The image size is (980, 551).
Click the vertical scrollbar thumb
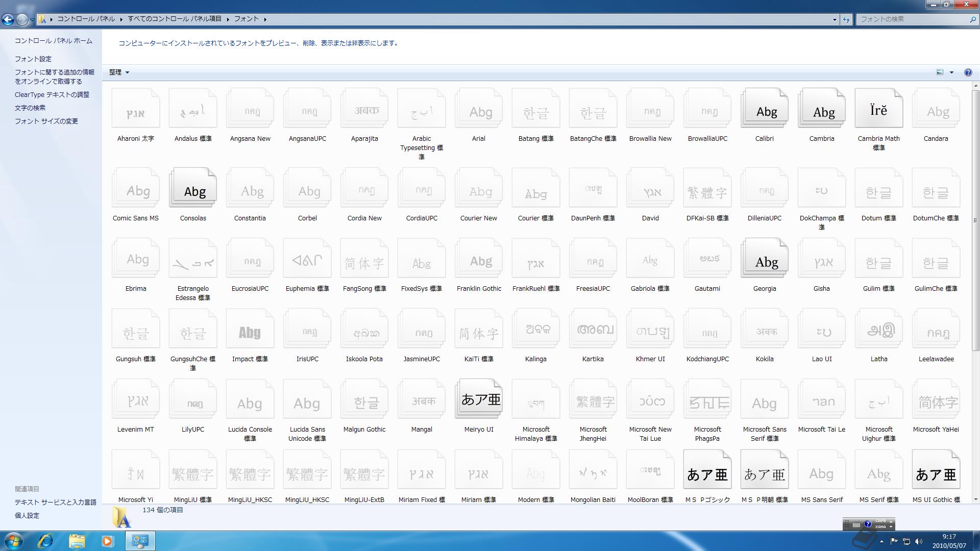pos(975,220)
